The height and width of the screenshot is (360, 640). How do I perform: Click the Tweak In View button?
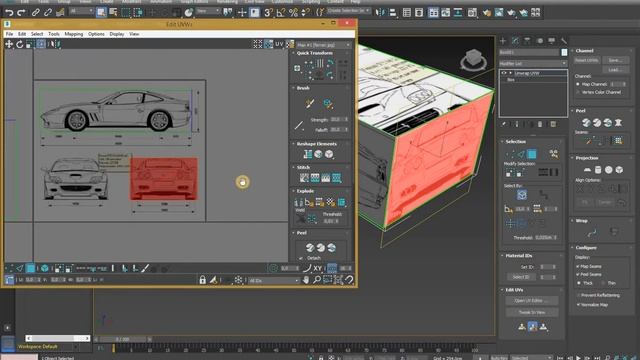point(531,312)
